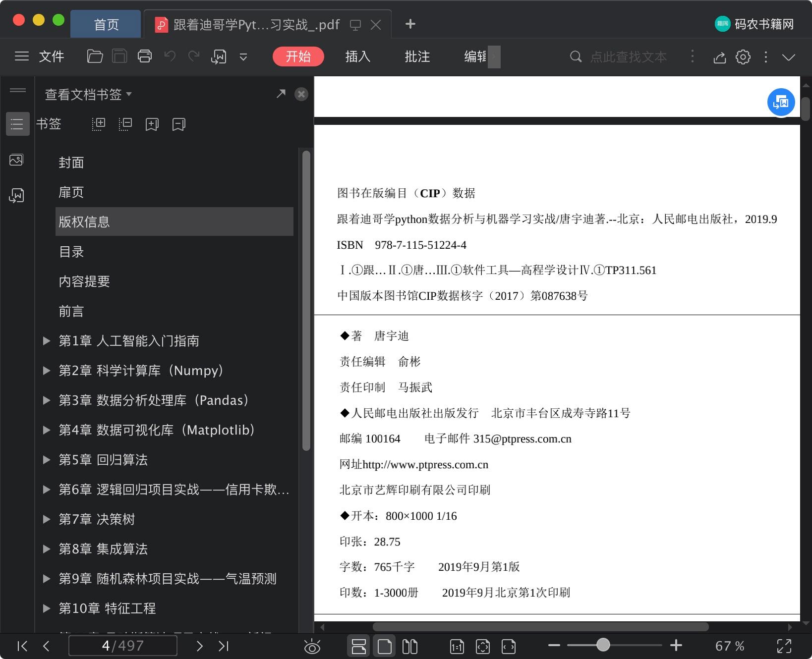Open the 内容提要 bookmark
812x659 pixels.
[84, 281]
